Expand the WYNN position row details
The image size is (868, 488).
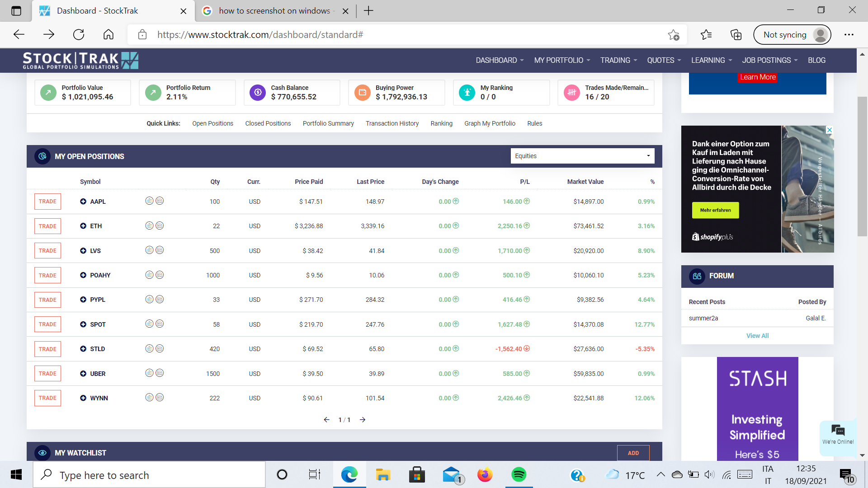pos(83,398)
